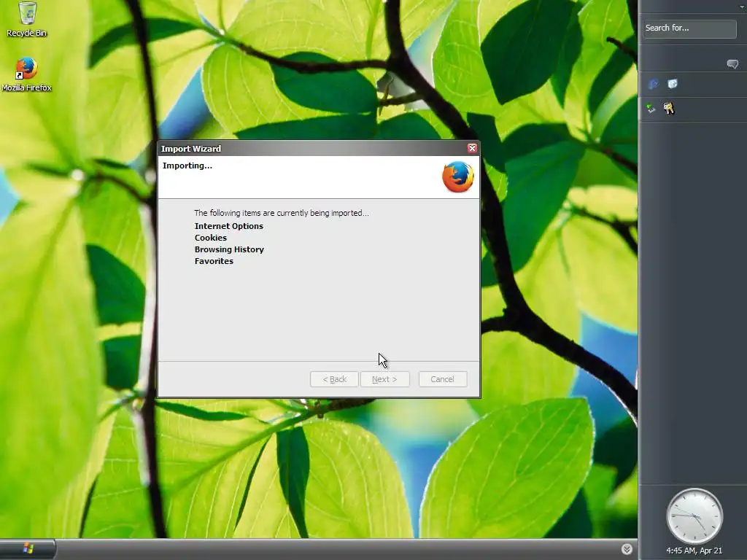747x560 pixels.
Task: Select the Favorites import item
Action: pos(214,261)
